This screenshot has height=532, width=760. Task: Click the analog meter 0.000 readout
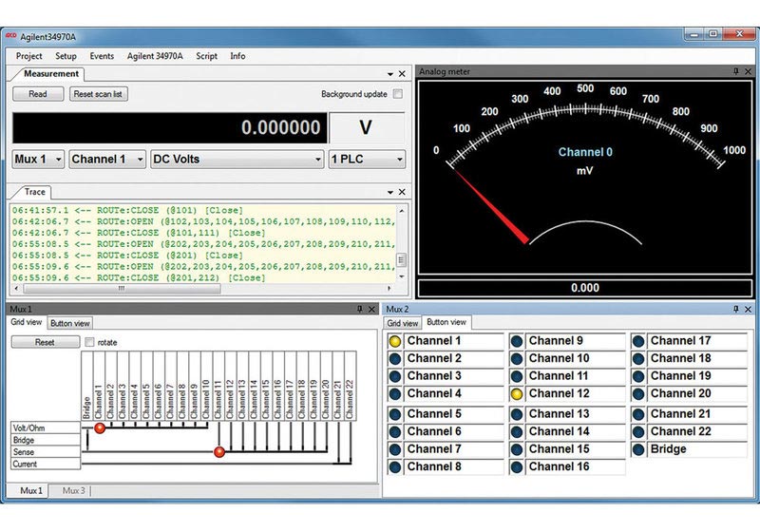pyautogui.click(x=585, y=288)
